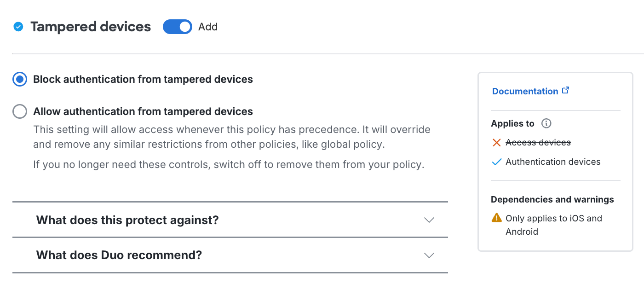
Task: Toggle off the Add switch for Tampered devices
Action: [177, 27]
